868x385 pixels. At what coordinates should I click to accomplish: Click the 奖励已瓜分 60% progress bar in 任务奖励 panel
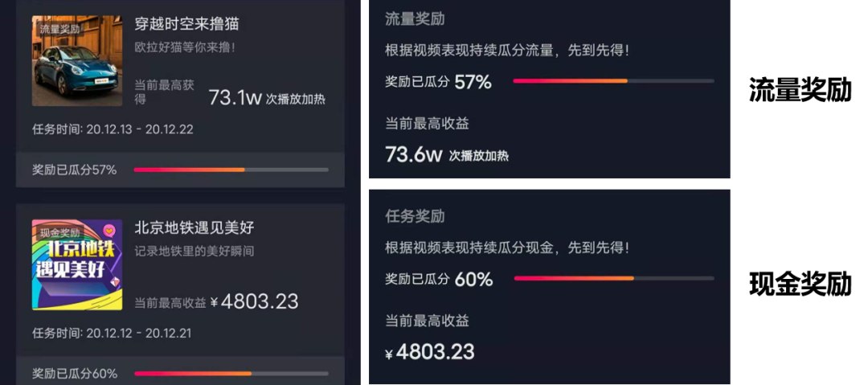click(x=614, y=278)
